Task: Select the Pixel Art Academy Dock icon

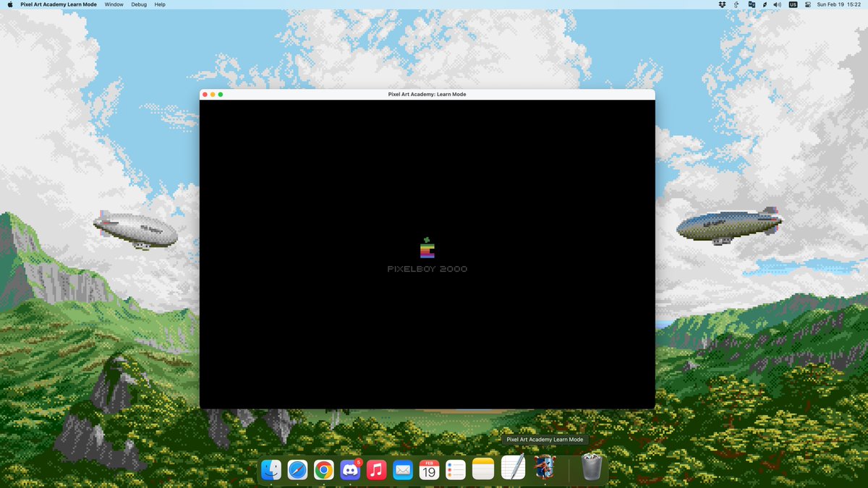Action: (x=544, y=469)
